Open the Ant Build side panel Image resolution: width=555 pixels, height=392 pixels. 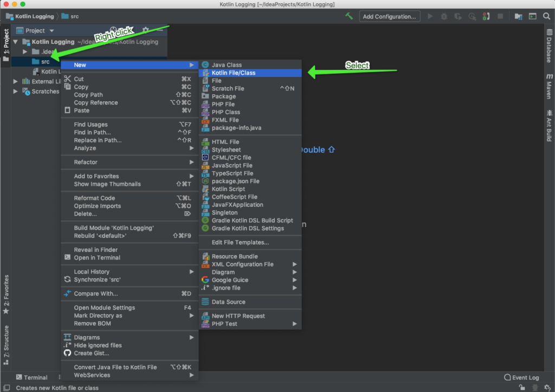[x=549, y=125]
